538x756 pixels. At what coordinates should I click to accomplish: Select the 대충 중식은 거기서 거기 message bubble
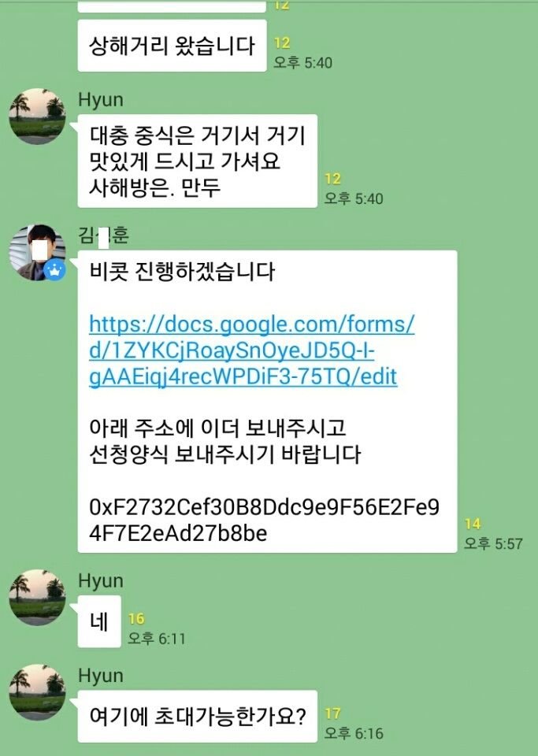[197, 161]
